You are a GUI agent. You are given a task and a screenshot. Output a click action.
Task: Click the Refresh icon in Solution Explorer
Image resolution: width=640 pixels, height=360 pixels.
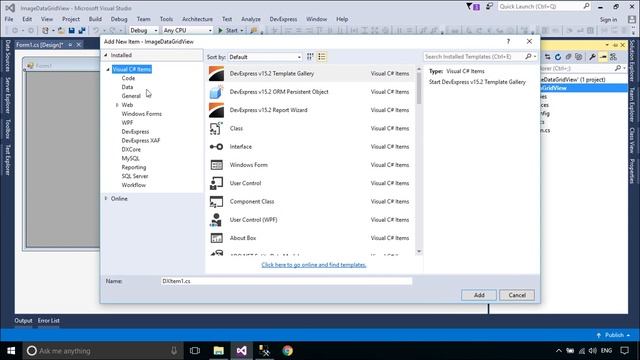tap(558, 57)
